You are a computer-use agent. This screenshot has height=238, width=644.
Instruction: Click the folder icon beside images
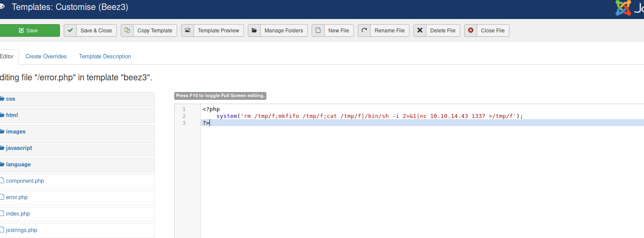tap(2, 132)
